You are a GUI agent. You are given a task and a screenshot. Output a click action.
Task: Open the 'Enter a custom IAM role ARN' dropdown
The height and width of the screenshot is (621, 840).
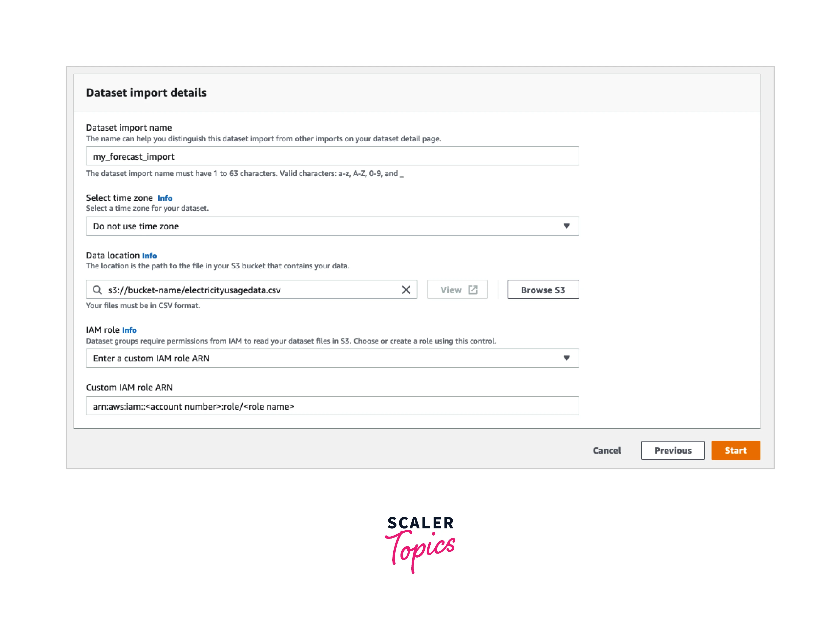coord(332,358)
